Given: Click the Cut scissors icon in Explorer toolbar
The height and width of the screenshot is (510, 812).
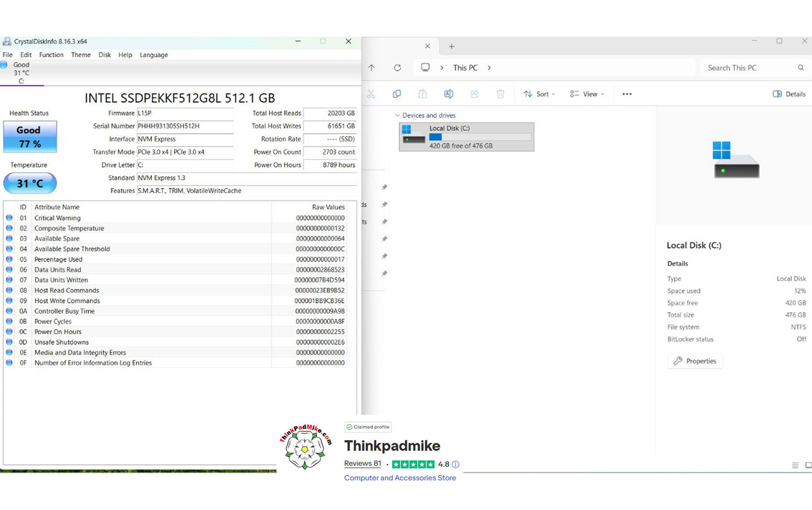Looking at the screenshot, I should (371, 94).
